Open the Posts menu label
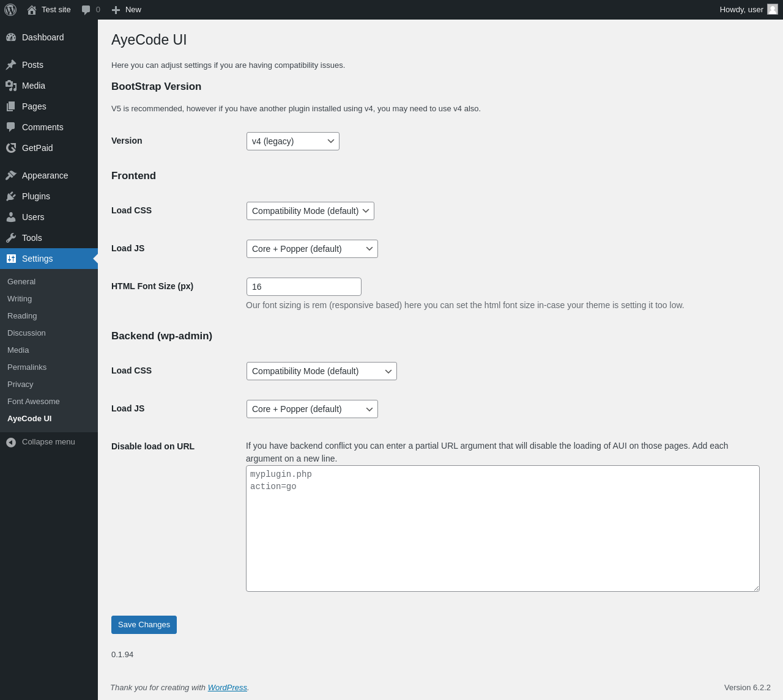The height and width of the screenshot is (700, 783). (32, 65)
